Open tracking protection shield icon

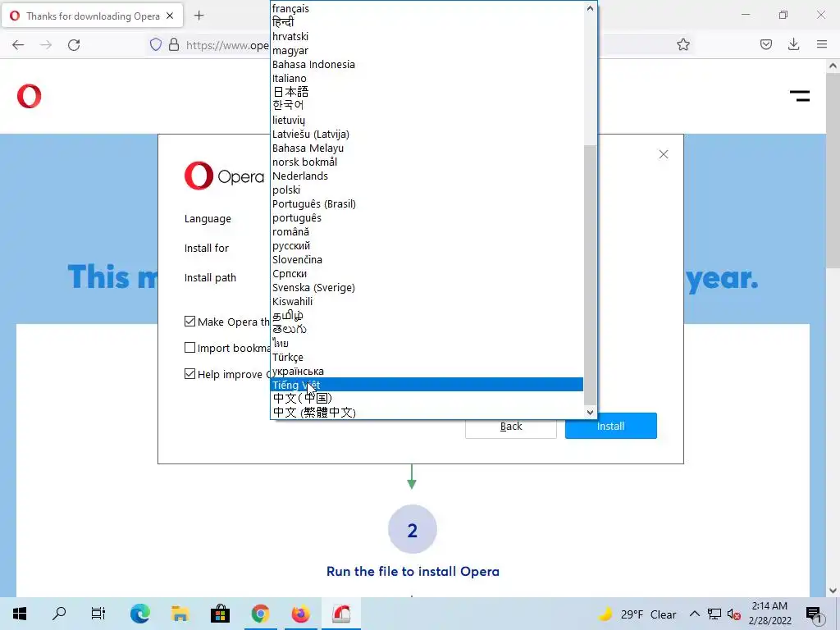(x=155, y=44)
